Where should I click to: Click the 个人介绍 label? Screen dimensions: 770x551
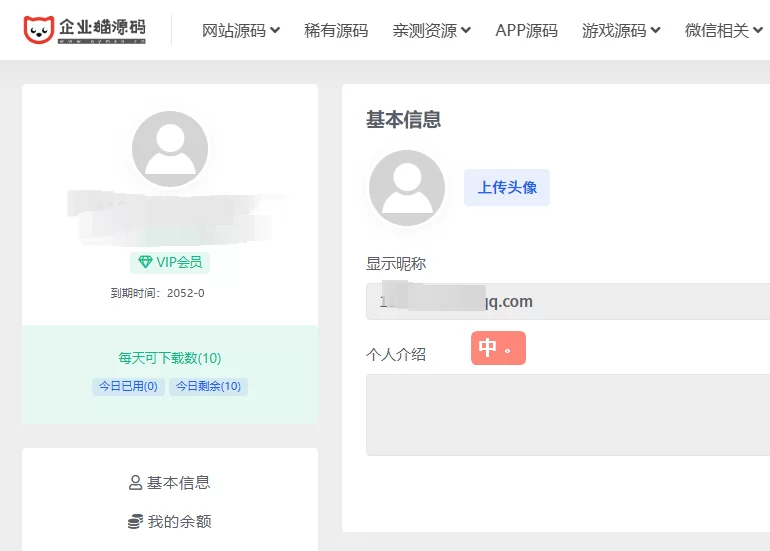point(396,355)
